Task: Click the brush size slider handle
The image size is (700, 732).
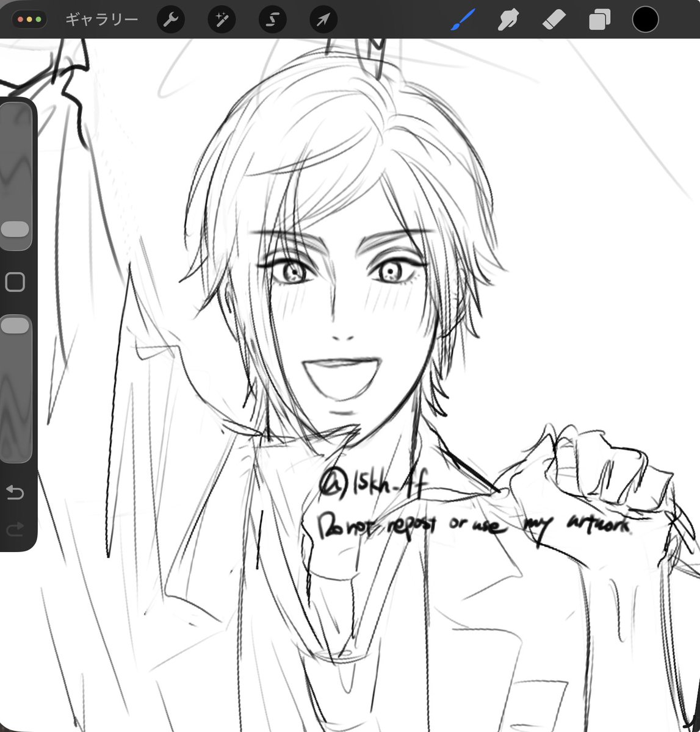Action: click(x=15, y=229)
